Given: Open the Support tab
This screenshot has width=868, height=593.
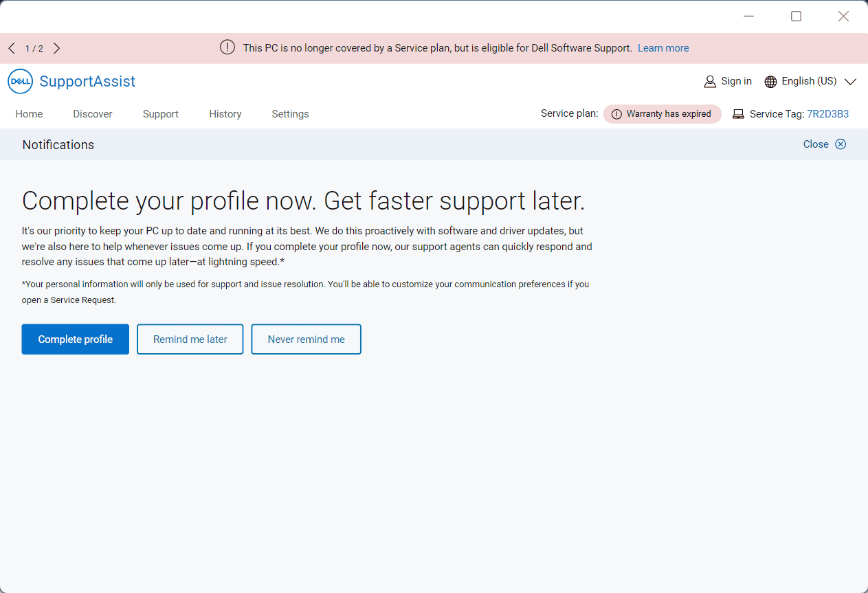Looking at the screenshot, I should (161, 114).
